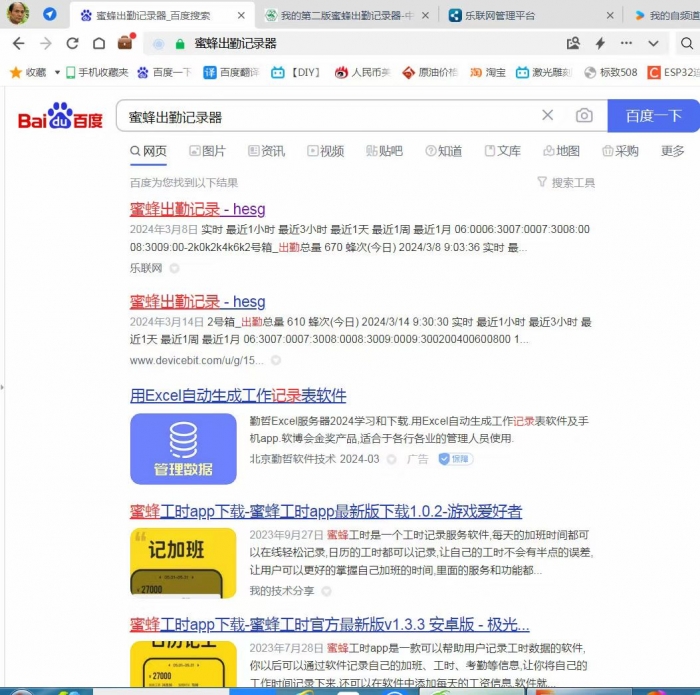Open 用Excel自动生成工作记录表软件 link

(x=238, y=396)
